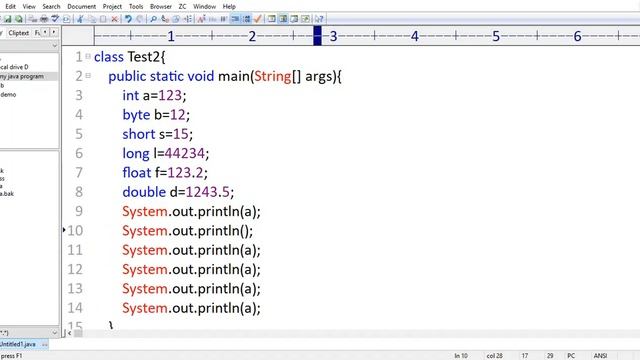Click the 'ln 10' status bar entry
Screen dimensions: 640x360
tap(461, 356)
